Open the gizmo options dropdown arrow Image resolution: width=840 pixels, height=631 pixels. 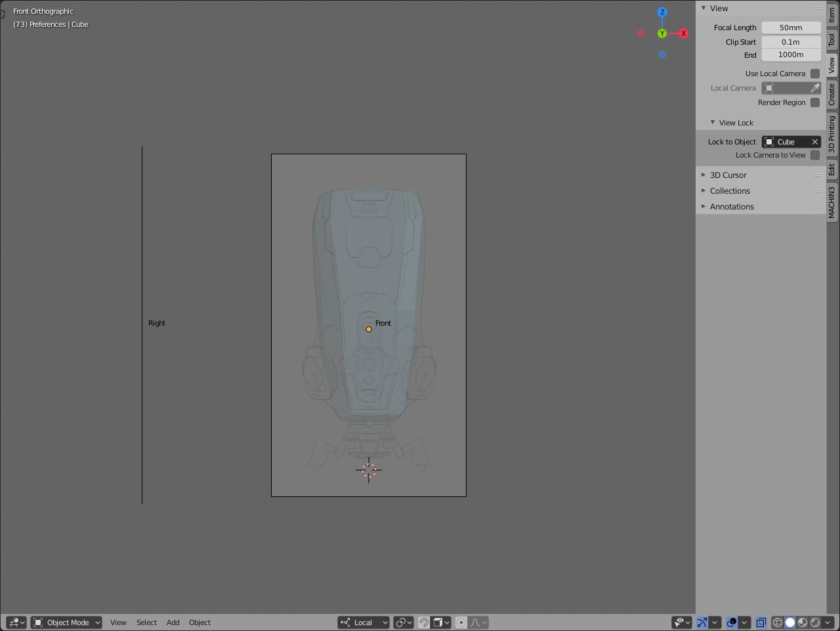(x=715, y=622)
